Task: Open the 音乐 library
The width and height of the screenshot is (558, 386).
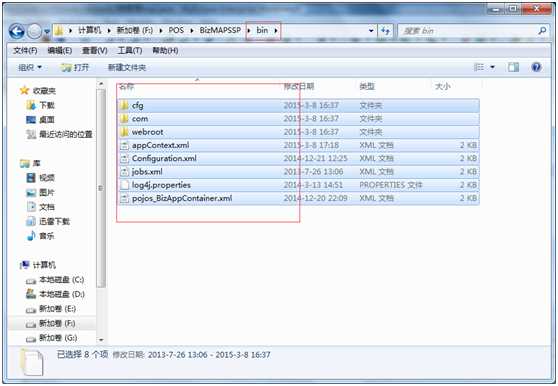Action: [47, 236]
